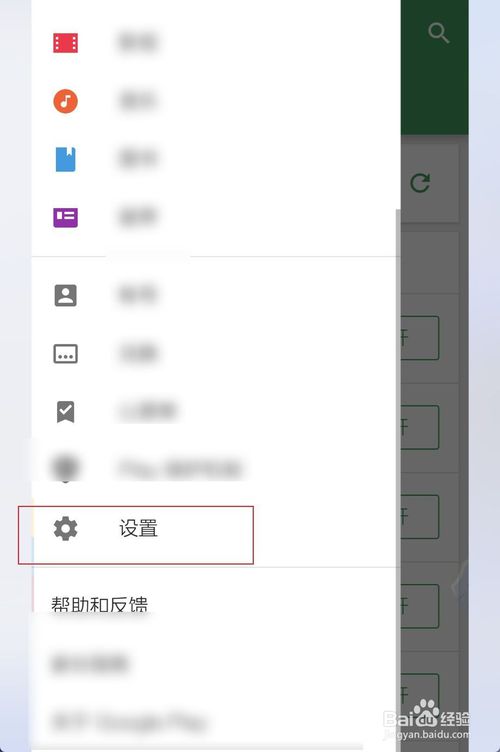The width and height of the screenshot is (500, 752).
Task: Open the blue book icon entry
Action: pos(66,159)
